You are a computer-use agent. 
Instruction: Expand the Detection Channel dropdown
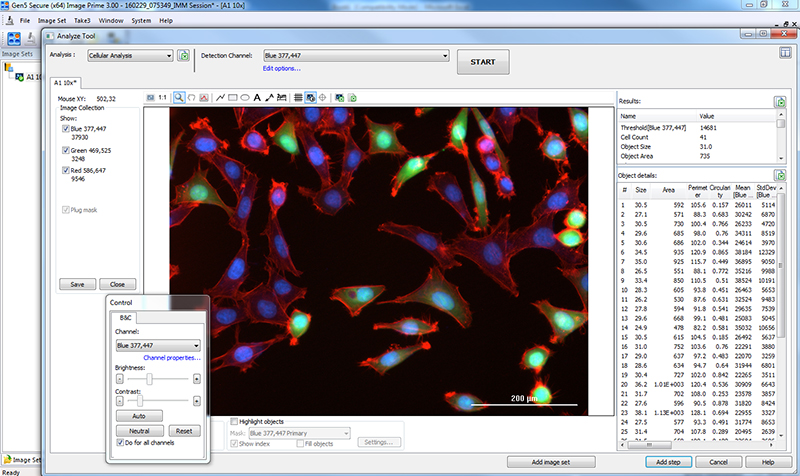pyautogui.click(x=355, y=56)
